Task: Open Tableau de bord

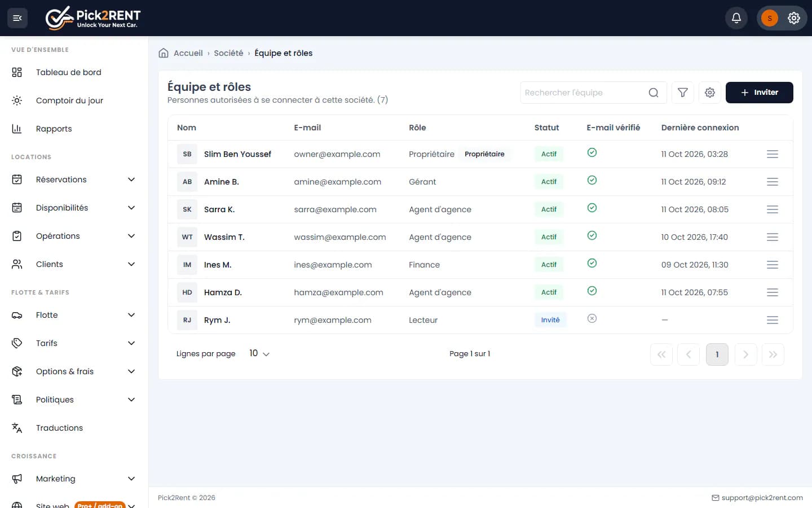Action: tap(74, 72)
